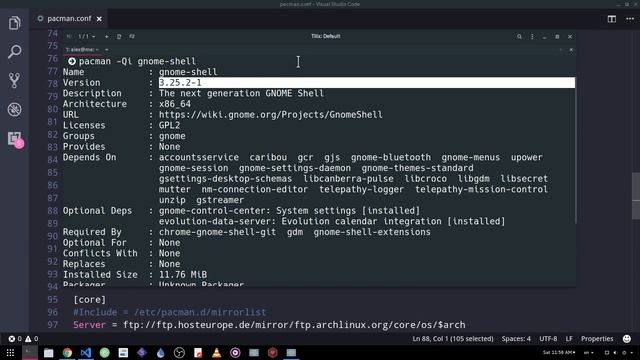
Task: Click the VS Code editor vertical scrollbar
Action: [636, 196]
